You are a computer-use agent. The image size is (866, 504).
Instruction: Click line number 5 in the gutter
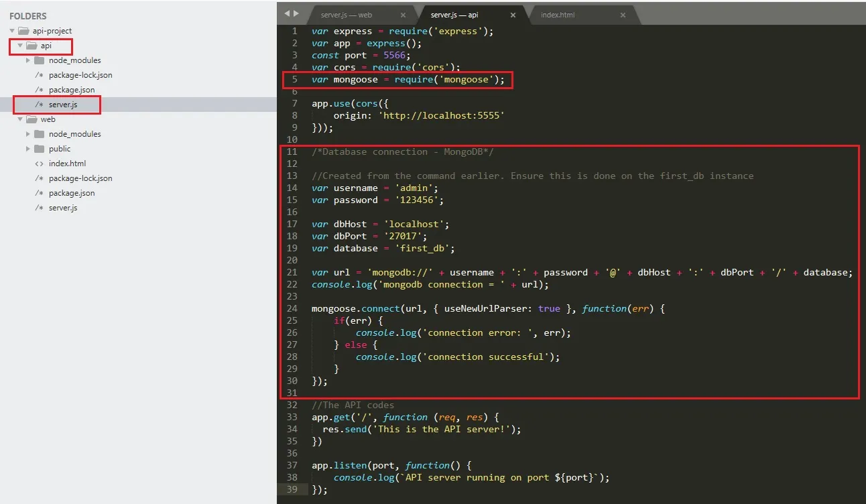click(x=294, y=79)
